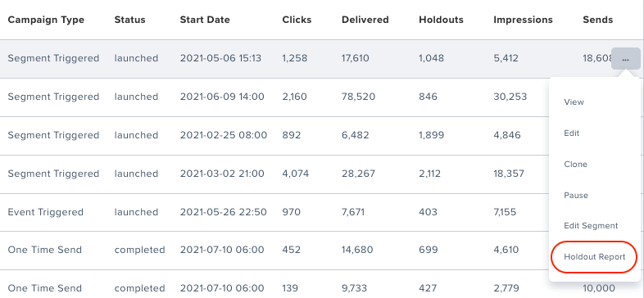Image resolution: width=644 pixels, height=298 pixels.
Task: Click the clicks value 1,258
Action: (294, 58)
